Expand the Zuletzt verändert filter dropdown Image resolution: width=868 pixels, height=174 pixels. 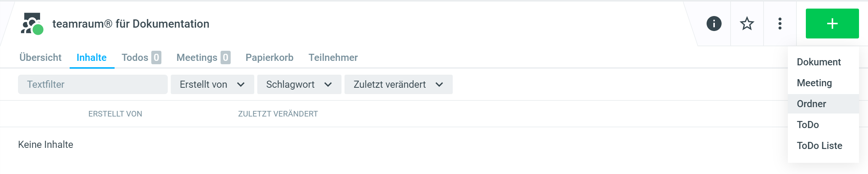point(398,84)
